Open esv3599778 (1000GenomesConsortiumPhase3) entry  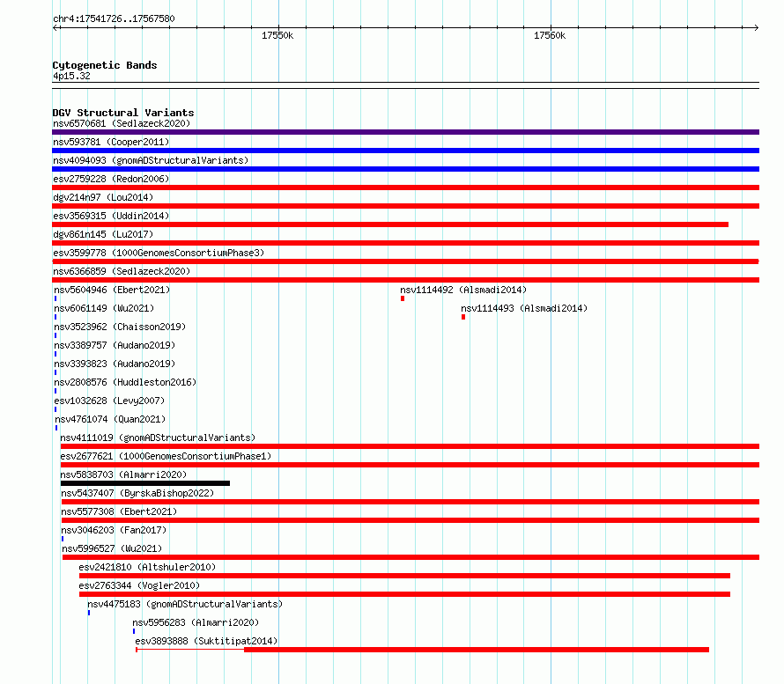159,253
